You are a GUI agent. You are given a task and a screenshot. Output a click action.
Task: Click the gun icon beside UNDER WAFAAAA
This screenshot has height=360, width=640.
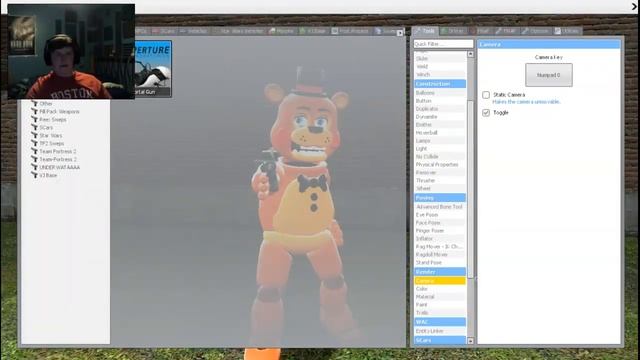click(35, 167)
